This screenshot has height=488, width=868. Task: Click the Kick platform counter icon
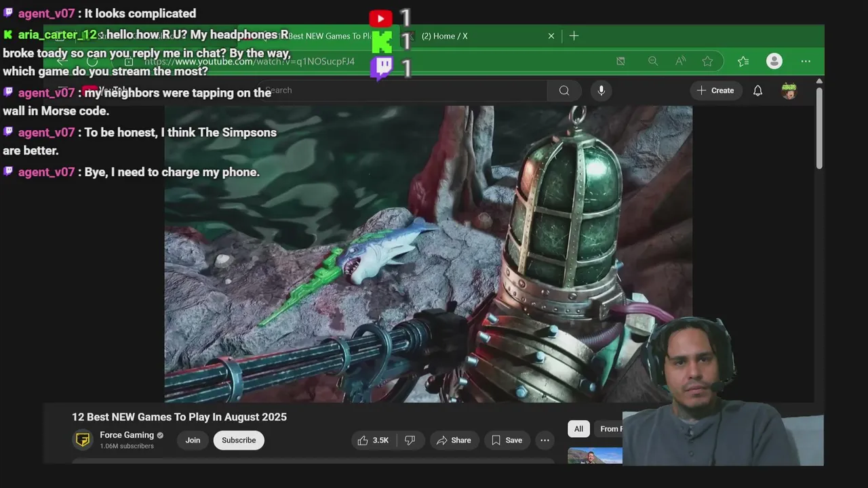click(382, 42)
